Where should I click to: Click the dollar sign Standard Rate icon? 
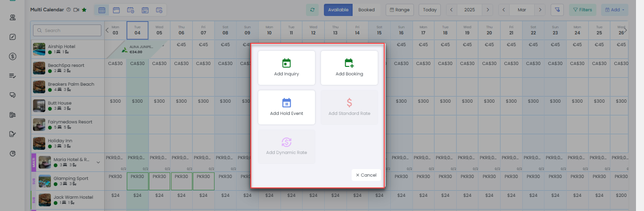(x=349, y=103)
